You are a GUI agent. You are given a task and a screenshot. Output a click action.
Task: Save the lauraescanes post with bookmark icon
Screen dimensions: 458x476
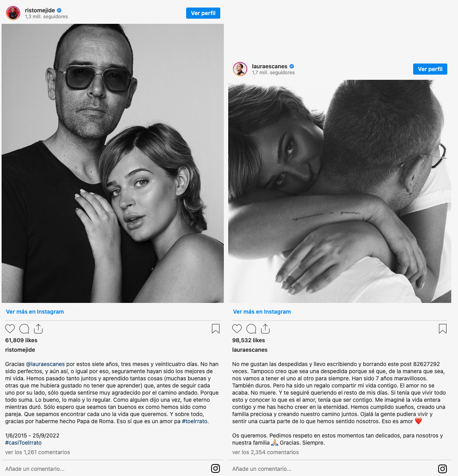tap(443, 329)
